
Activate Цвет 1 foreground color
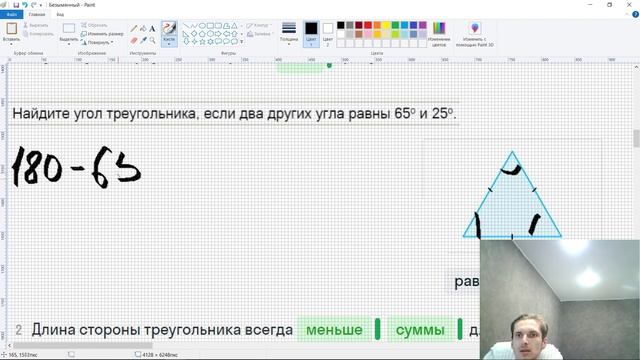click(x=311, y=33)
